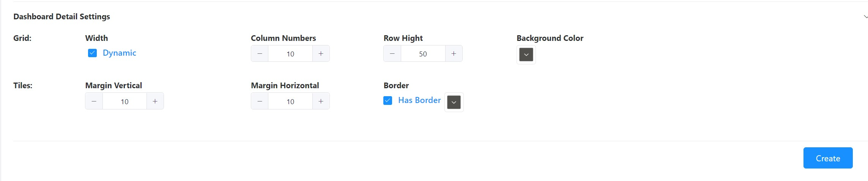This screenshot has height=181, width=868.
Task: Uncheck the Dynamic width checkbox
Action: pos(92,53)
